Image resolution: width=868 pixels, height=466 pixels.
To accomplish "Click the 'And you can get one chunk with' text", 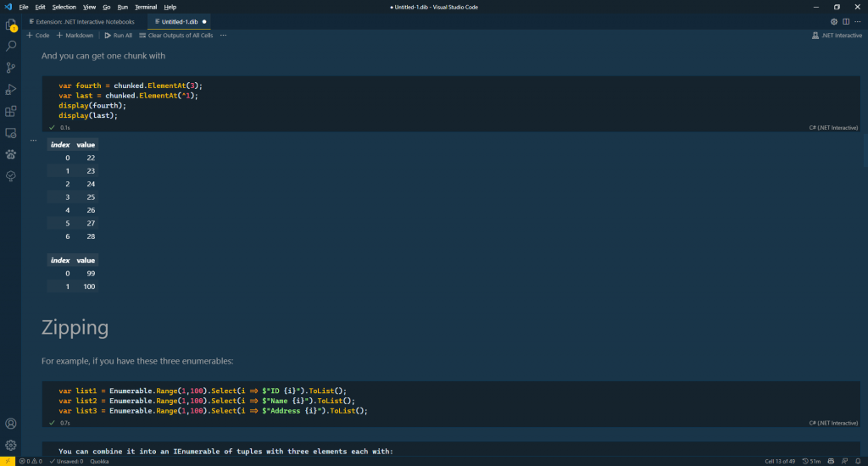I will pyautogui.click(x=103, y=56).
